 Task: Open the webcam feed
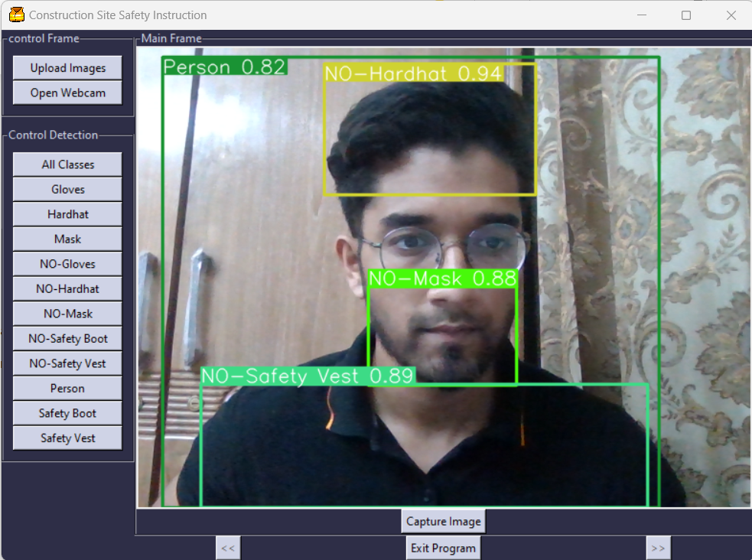point(68,93)
